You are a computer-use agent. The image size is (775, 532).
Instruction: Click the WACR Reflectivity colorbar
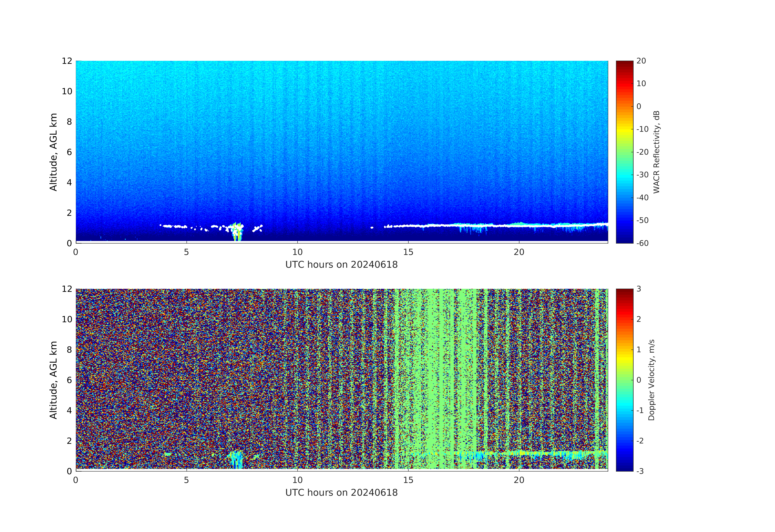coord(624,152)
